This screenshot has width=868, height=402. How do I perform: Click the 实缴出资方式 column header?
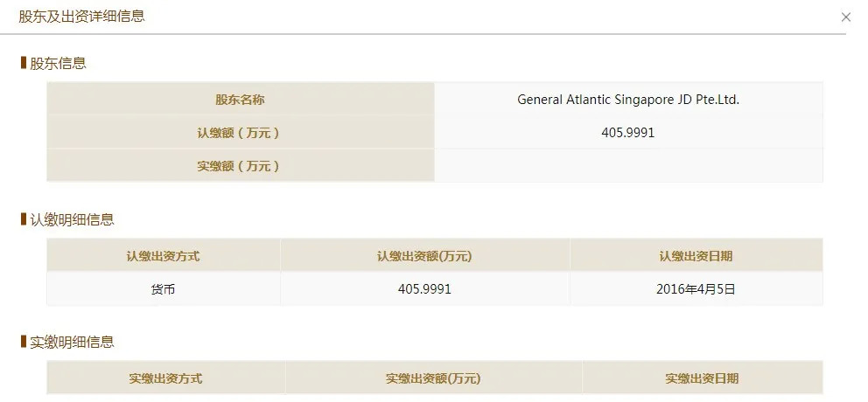click(165, 378)
